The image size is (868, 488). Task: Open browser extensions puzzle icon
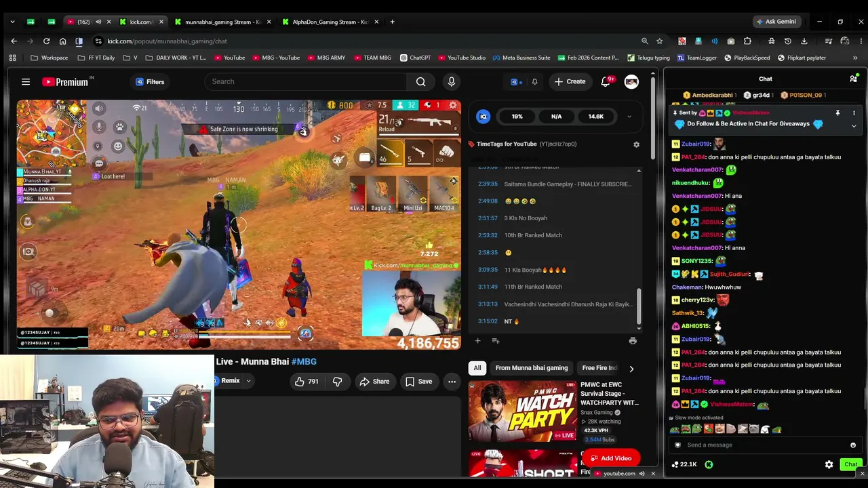click(747, 41)
